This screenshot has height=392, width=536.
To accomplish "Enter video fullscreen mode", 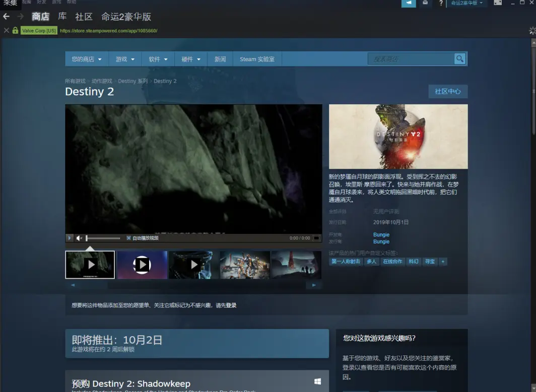I will coord(316,238).
